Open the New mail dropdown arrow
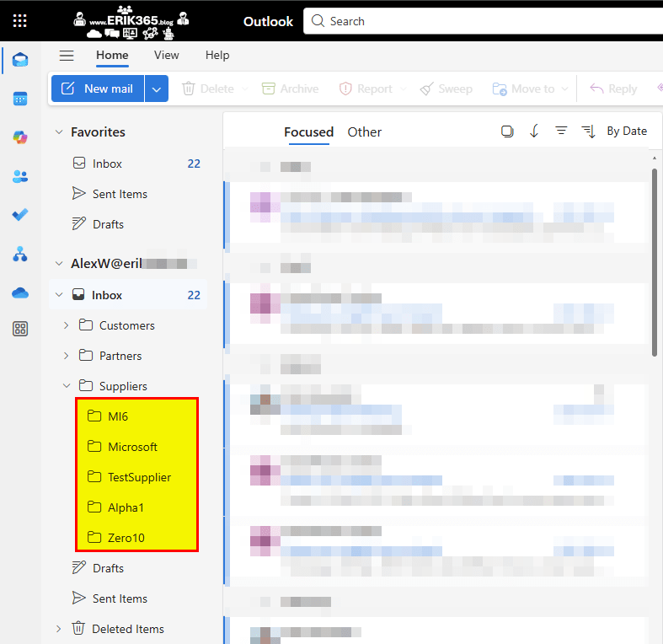Image resolution: width=663 pixels, height=644 pixels. pos(157,89)
